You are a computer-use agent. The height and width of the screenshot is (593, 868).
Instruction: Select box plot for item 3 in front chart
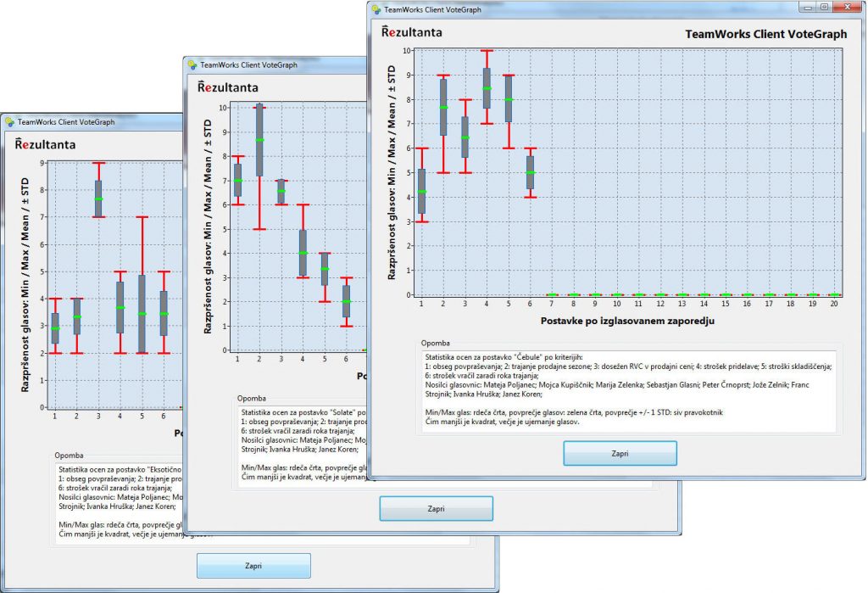(x=465, y=137)
